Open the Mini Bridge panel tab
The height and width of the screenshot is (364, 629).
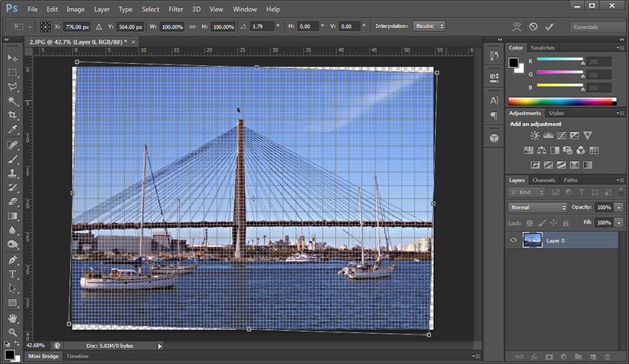(43, 356)
